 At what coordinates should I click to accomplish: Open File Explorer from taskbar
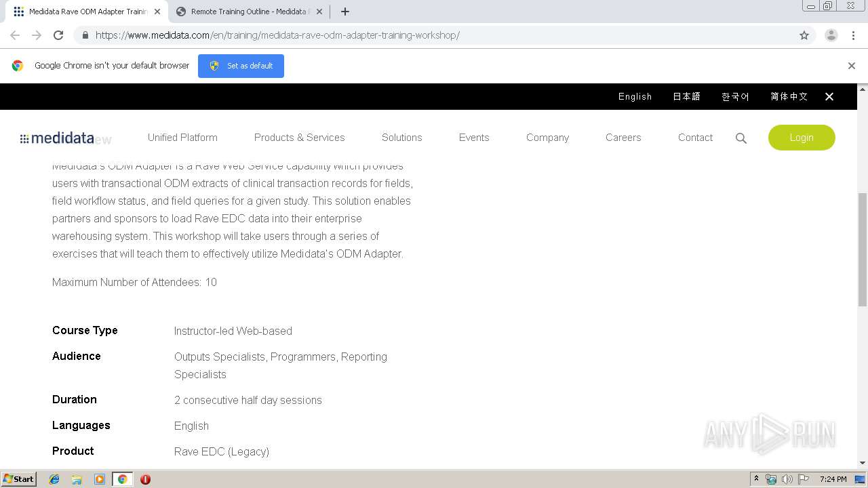77,479
